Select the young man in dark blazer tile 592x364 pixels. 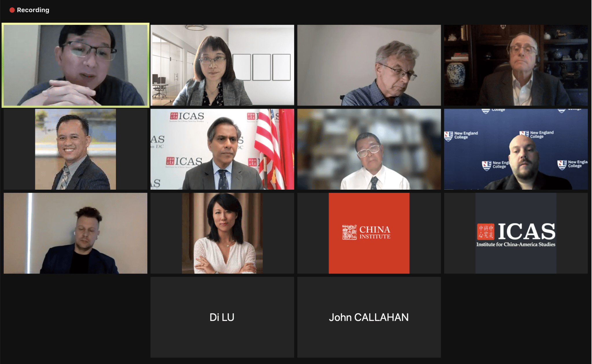point(75,233)
